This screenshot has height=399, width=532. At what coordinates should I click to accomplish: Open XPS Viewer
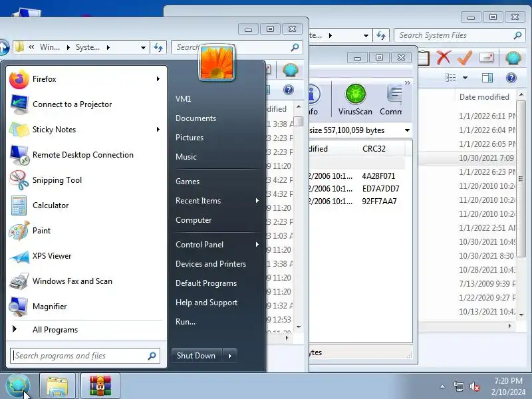click(x=86, y=256)
